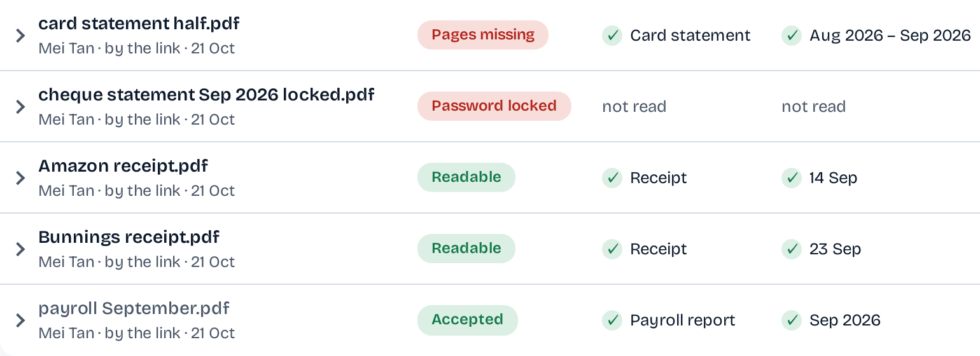Open the payroll September.pdf file name
The width and height of the screenshot is (980, 356).
[134, 309]
